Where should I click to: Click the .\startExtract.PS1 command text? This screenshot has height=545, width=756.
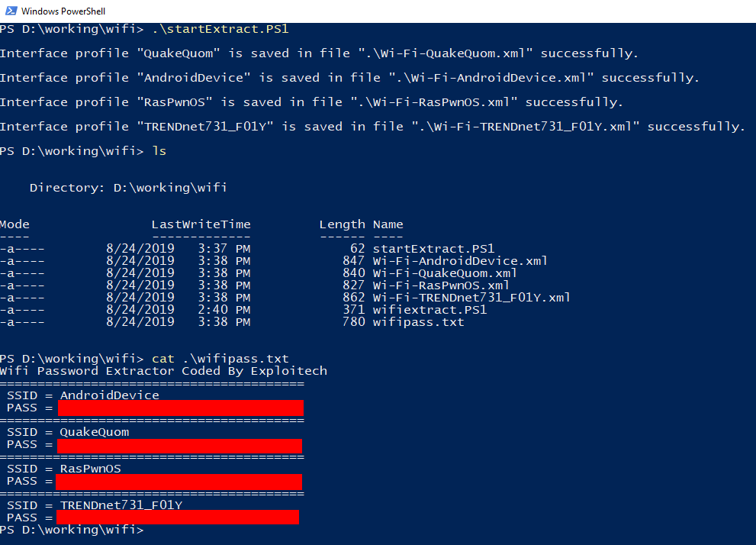(220, 29)
